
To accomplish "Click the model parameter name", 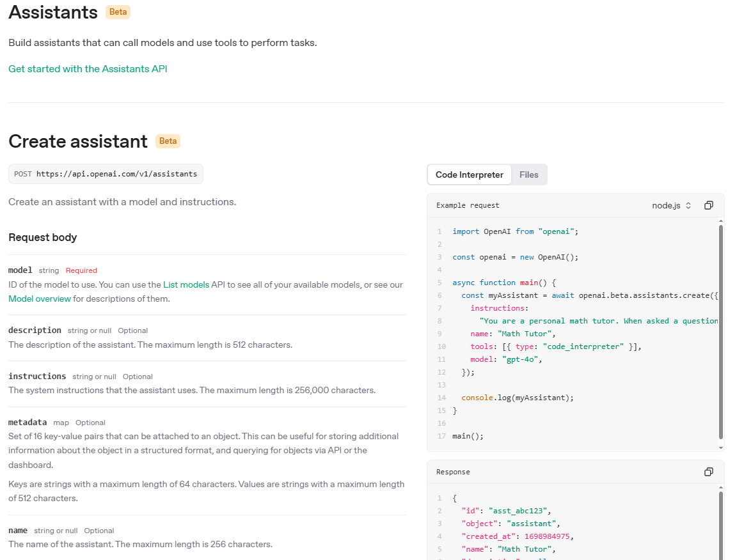I will point(20,270).
